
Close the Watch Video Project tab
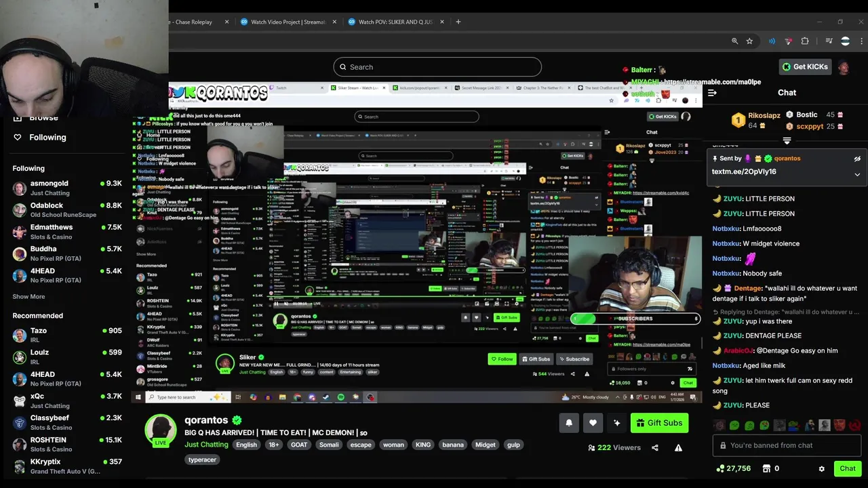tap(334, 22)
